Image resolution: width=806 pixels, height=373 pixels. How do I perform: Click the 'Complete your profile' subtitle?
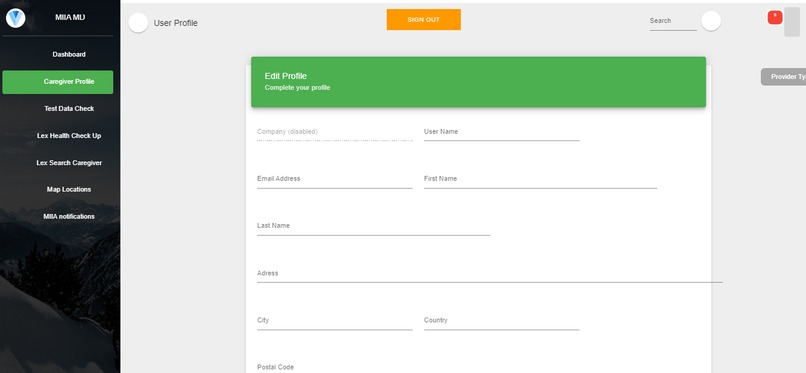point(297,88)
